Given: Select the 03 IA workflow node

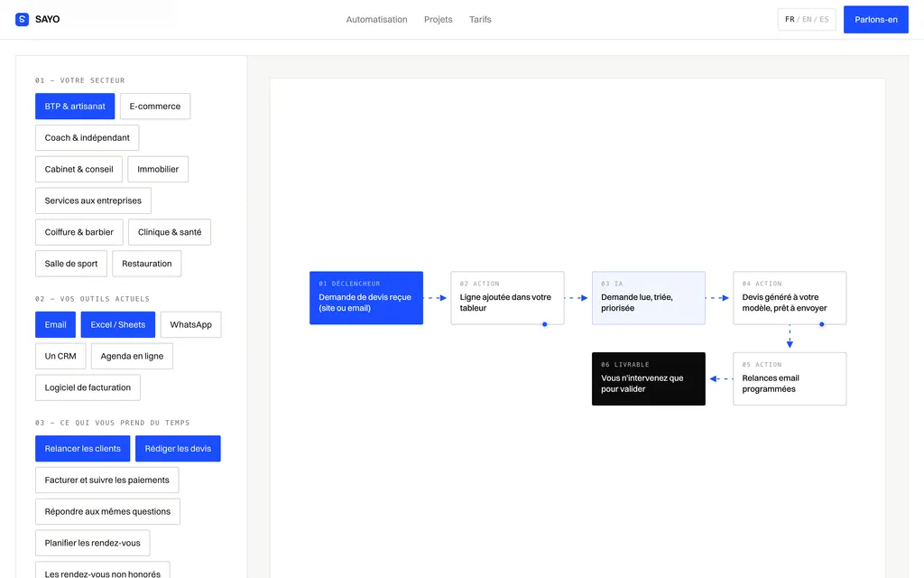Looking at the screenshot, I should pyautogui.click(x=648, y=298).
